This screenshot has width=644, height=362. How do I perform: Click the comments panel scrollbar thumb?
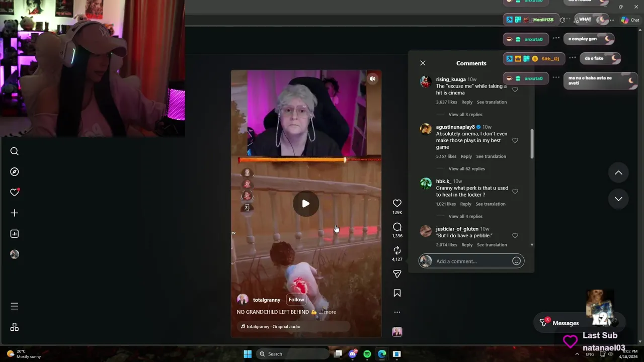click(x=532, y=144)
